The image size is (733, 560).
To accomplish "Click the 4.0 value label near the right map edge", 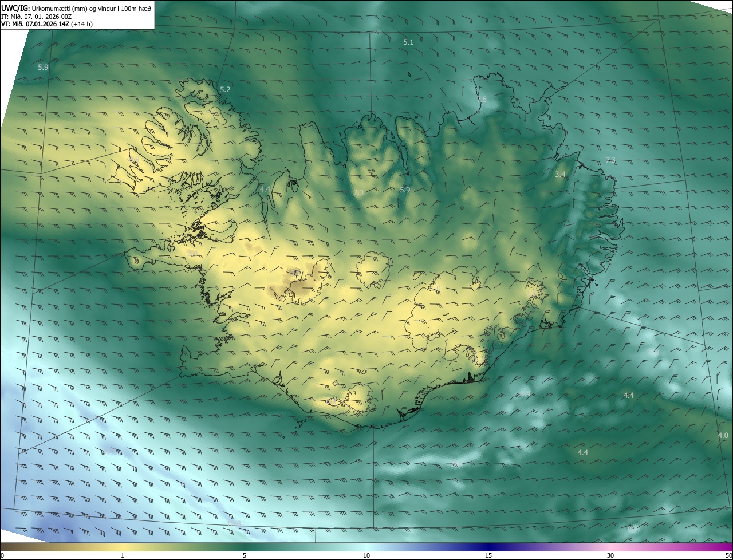I will [x=723, y=436].
